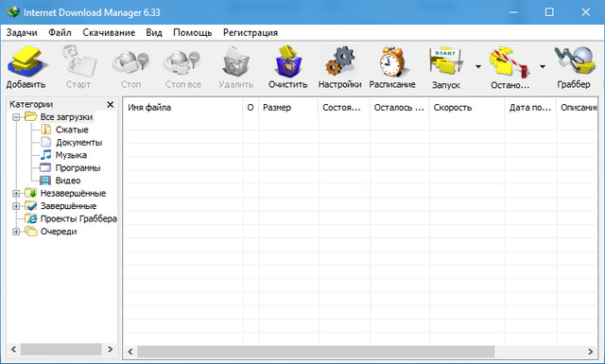Open the Регистрация menu
This screenshot has height=364, width=605.
[x=251, y=33]
